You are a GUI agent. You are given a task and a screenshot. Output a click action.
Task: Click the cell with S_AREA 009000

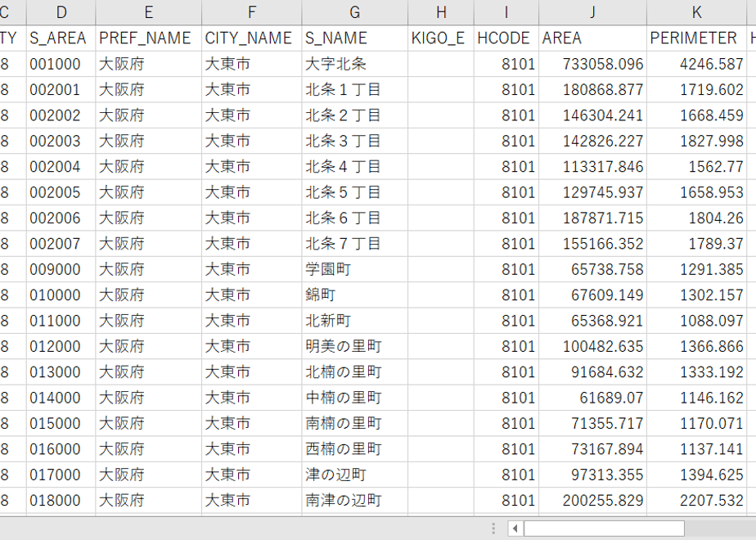click(61, 269)
